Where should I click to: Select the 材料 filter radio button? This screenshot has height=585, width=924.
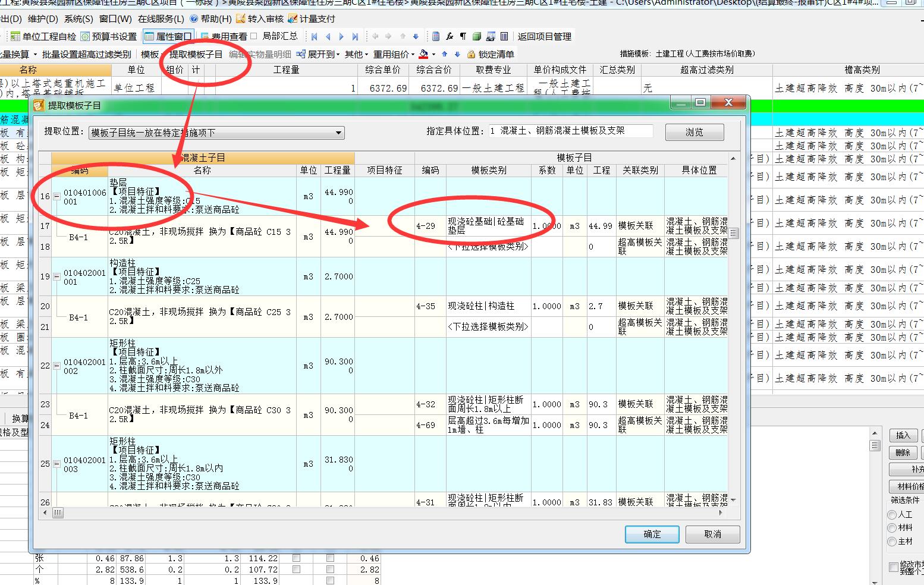point(892,528)
